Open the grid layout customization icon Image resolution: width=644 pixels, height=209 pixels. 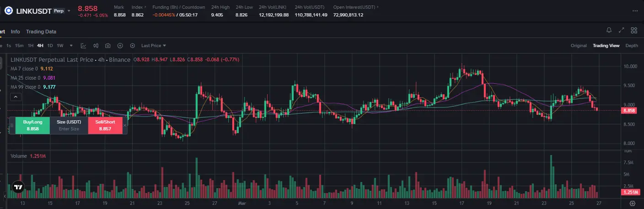tap(634, 31)
